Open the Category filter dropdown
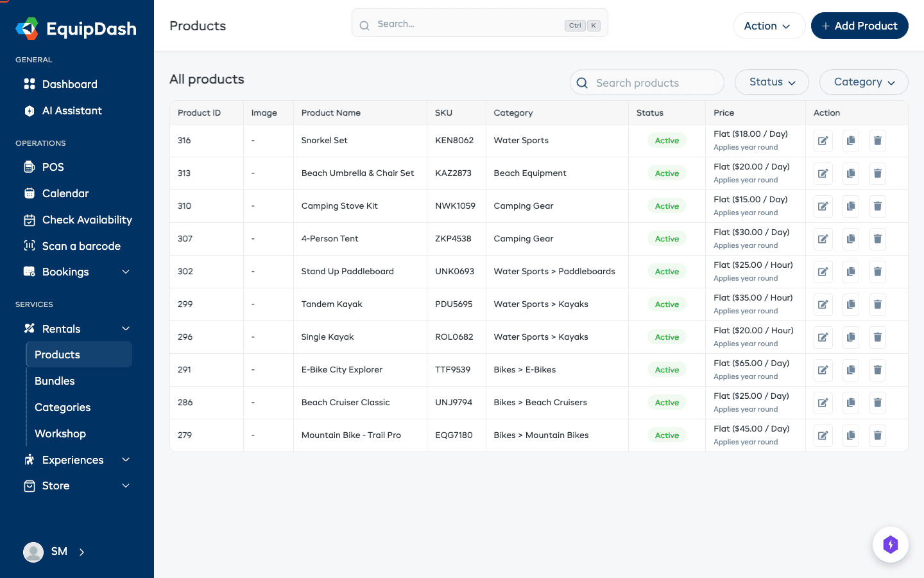 tap(863, 82)
